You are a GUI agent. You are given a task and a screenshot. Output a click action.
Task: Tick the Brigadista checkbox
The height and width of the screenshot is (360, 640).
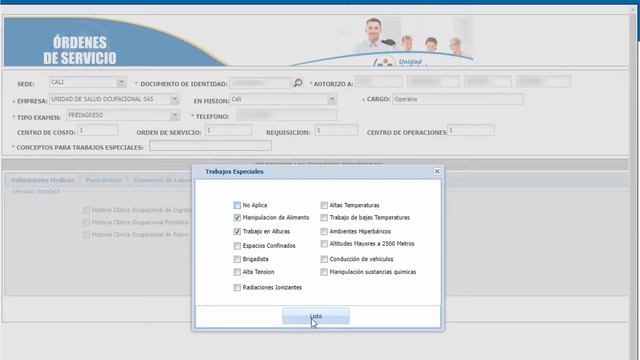237,259
